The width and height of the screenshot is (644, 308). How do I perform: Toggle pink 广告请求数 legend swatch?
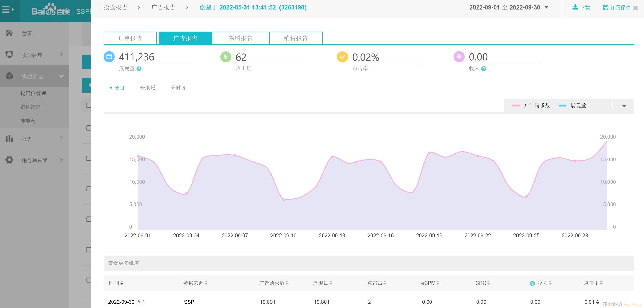click(516, 106)
